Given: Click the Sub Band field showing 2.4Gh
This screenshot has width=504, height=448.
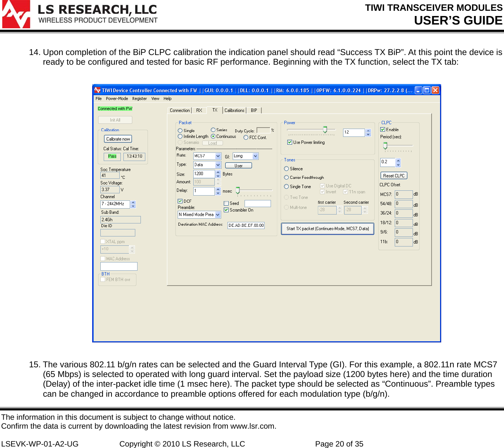Looking at the screenshot, I should pyautogui.click(x=120, y=220).
